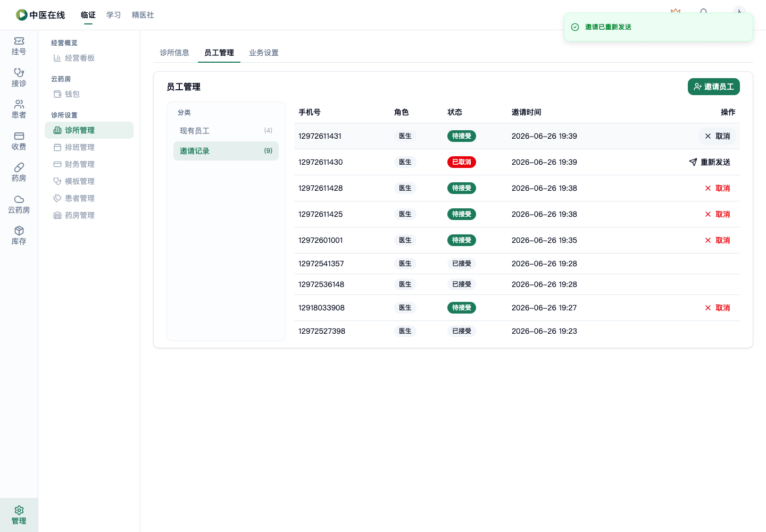Open 管理 settings gear at bottom
The image size is (766, 532).
[x=19, y=515]
